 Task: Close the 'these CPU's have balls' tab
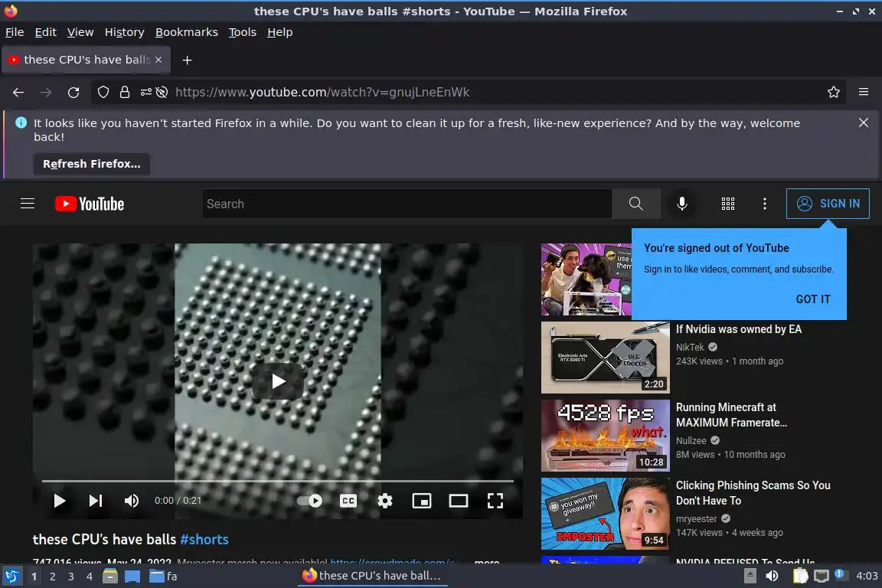[158, 60]
